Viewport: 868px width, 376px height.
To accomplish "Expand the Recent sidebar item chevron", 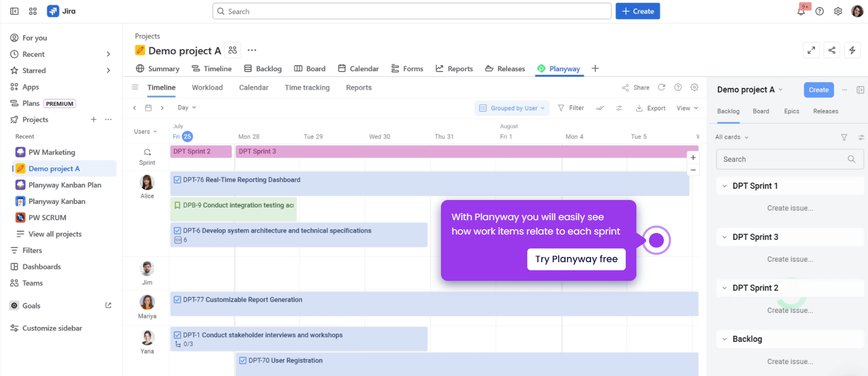I will coord(108,54).
